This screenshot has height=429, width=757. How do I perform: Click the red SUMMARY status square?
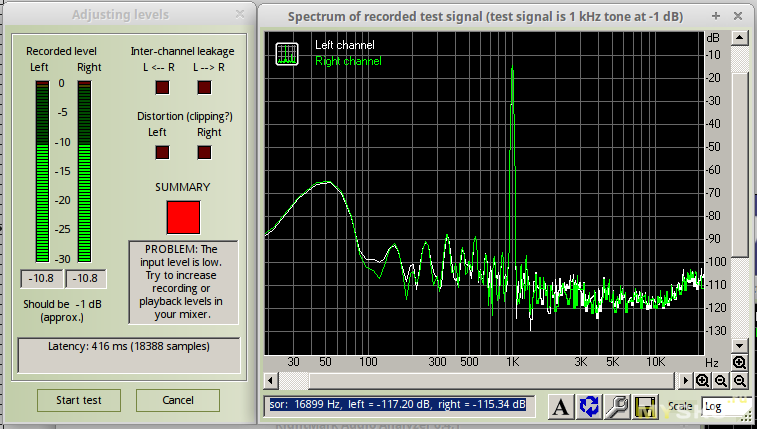click(183, 217)
